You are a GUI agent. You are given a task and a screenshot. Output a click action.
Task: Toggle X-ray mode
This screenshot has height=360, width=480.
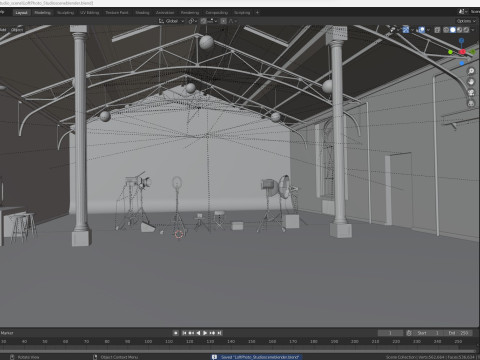437,30
